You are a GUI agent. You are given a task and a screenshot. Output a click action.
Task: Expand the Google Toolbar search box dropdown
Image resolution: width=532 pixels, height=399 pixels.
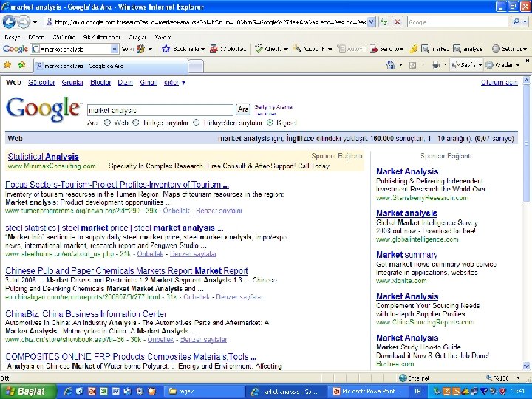click(115, 49)
